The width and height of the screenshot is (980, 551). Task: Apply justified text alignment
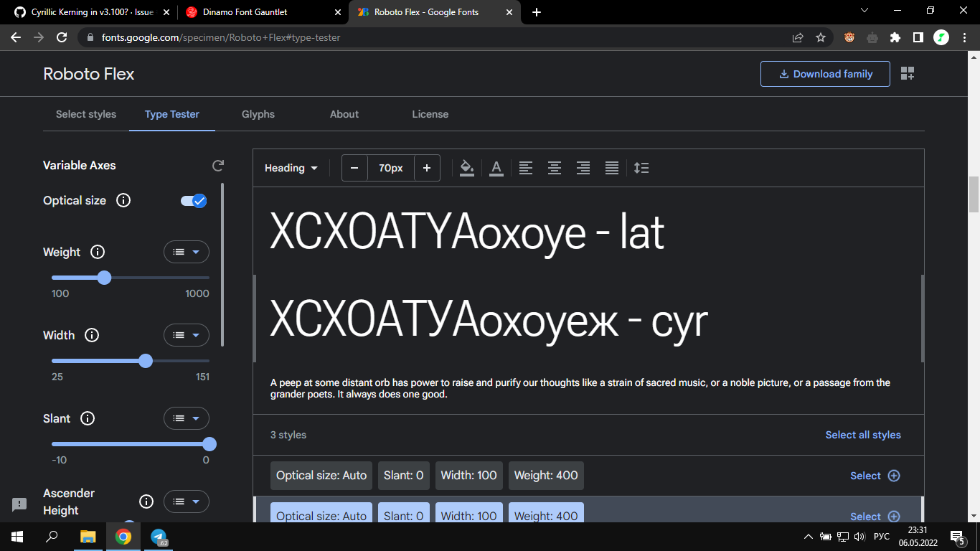coord(611,167)
